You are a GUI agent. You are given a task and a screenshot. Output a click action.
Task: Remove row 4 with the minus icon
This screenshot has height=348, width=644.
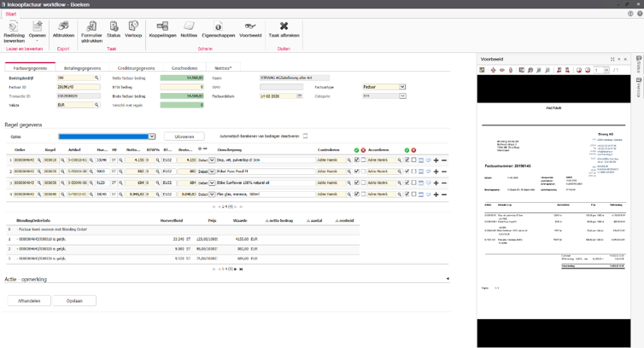[444, 194]
